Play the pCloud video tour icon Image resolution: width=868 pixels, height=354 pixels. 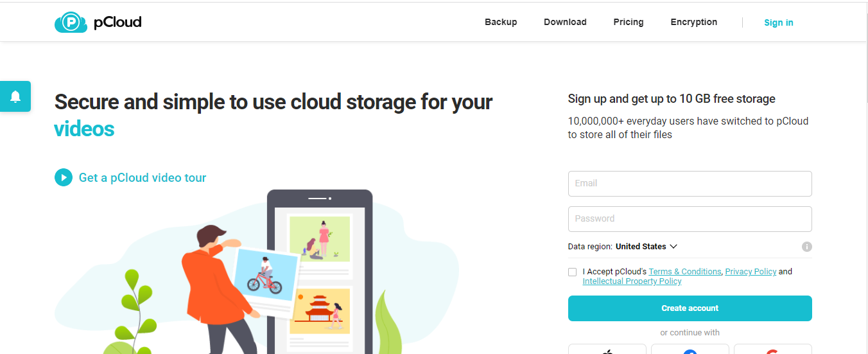pos(64,177)
